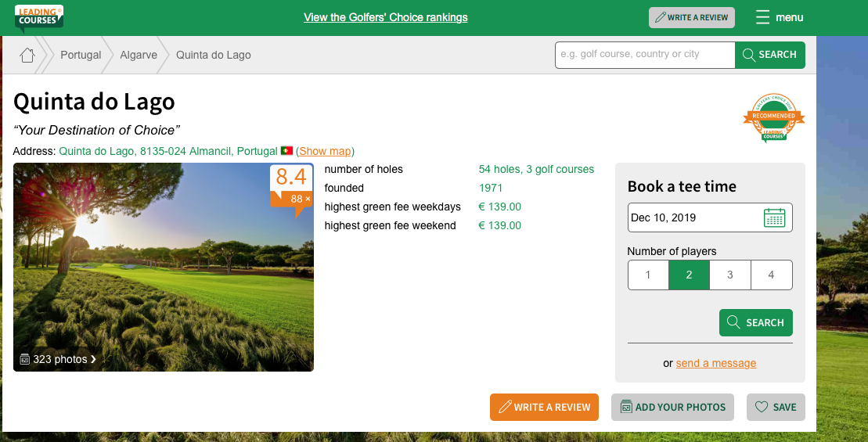Expand the 323 photos gallery

[58, 359]
